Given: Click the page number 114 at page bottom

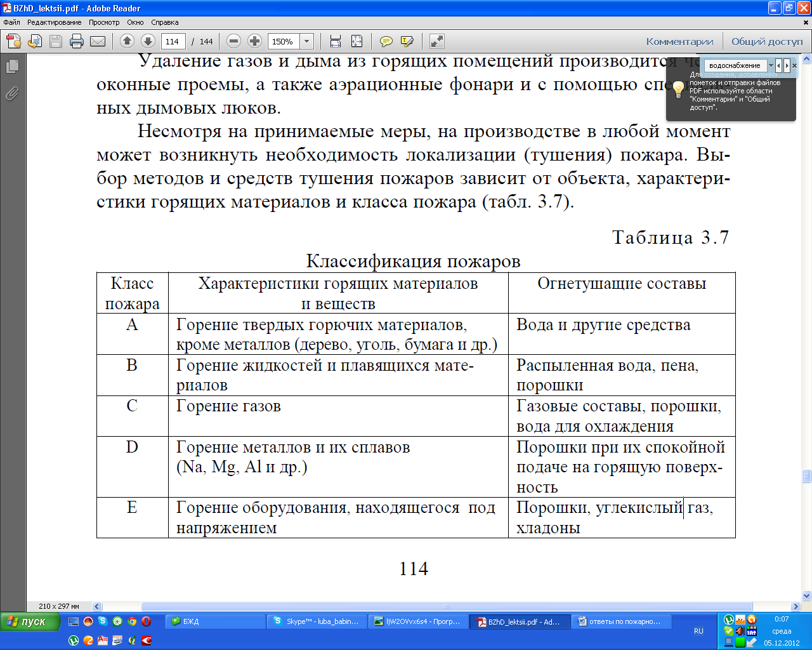Looking at the screenshot, I should click(414, 568).
